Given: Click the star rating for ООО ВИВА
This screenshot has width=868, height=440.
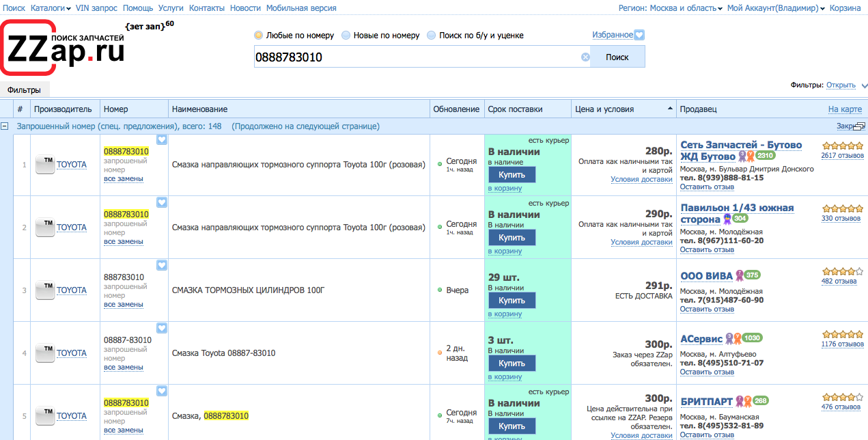Looking at the screenshot, I should coord(842,271).
